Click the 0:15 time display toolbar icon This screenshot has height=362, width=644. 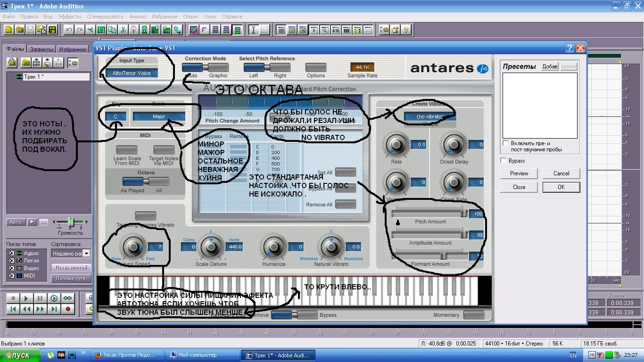(x=335, y=30)
